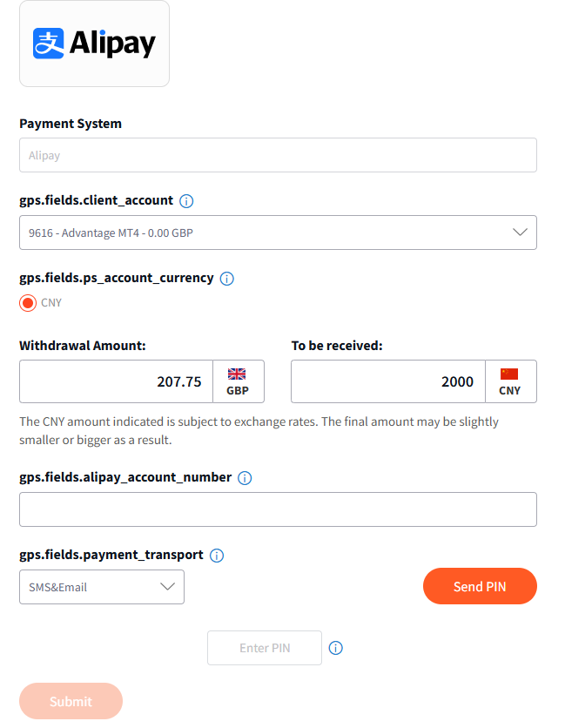
Task: Click the Send PIN button
Action: (x=480, y=586)
